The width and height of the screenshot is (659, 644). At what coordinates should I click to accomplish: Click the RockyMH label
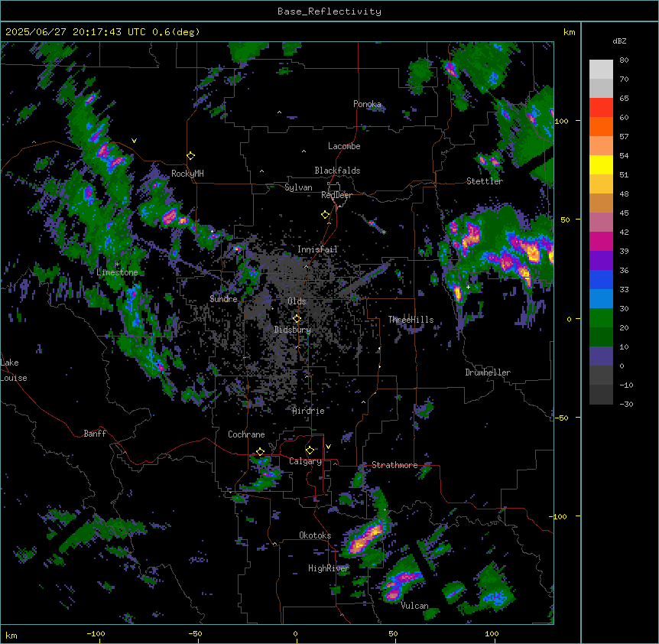pyautogui.click(x=187, y=174)
